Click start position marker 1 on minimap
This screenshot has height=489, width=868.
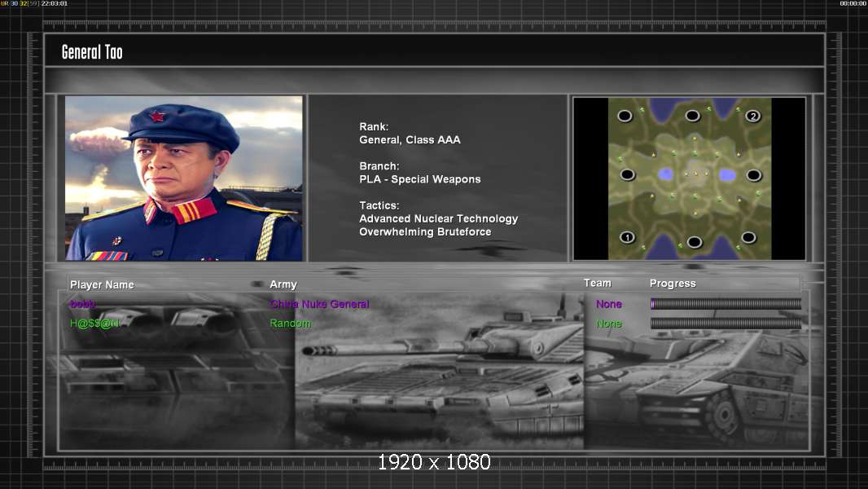coord(627,238)
